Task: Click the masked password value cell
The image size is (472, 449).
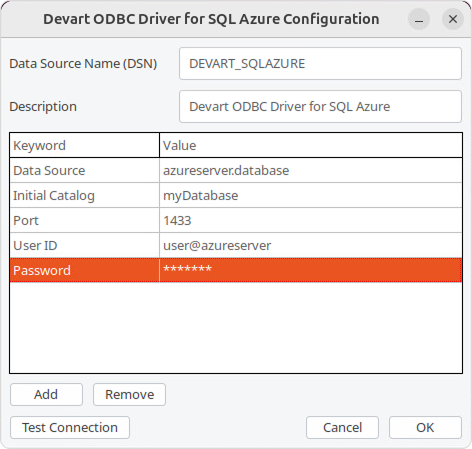Action: [x=311, y=270]
